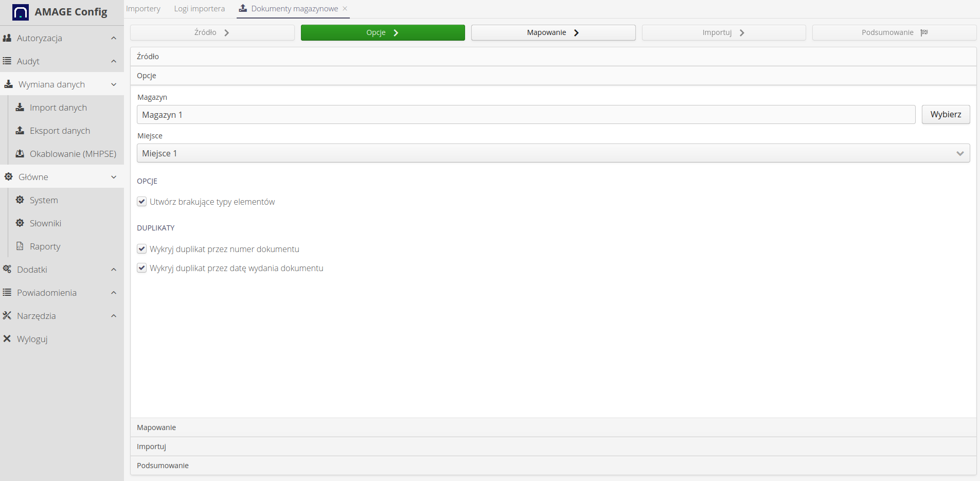Disable duplicate detection by datę wydania dokumentu
The image size is (980, 481).
click(x=142, y=268)
